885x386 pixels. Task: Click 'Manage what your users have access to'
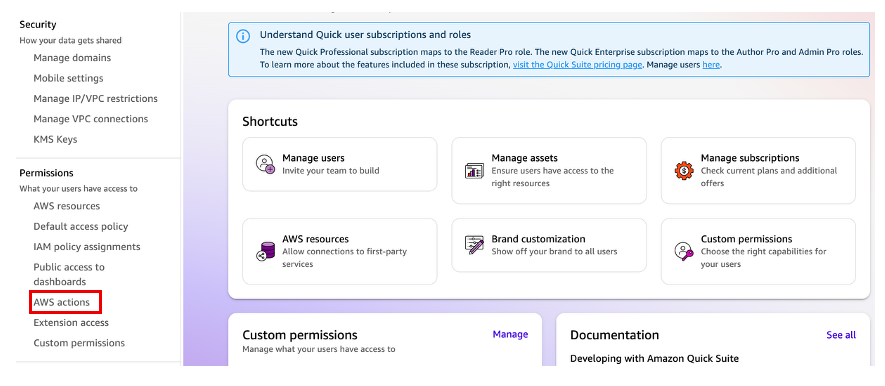pos(318,349)
